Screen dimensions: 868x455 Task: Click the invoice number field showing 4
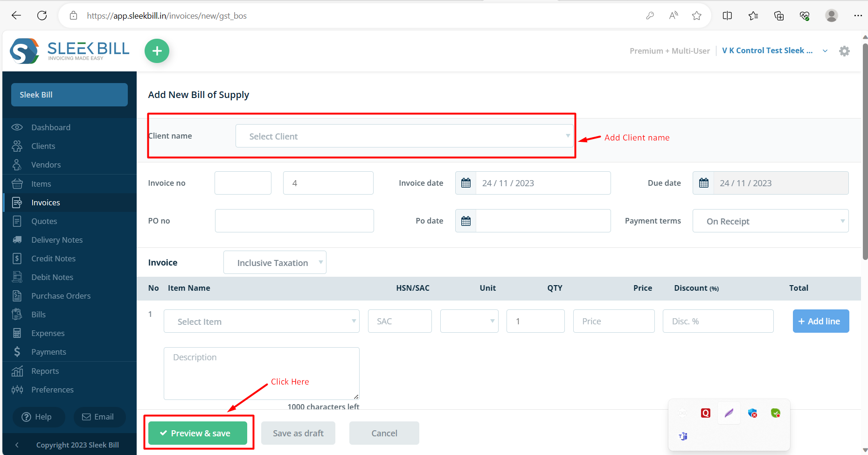[328, 183]
